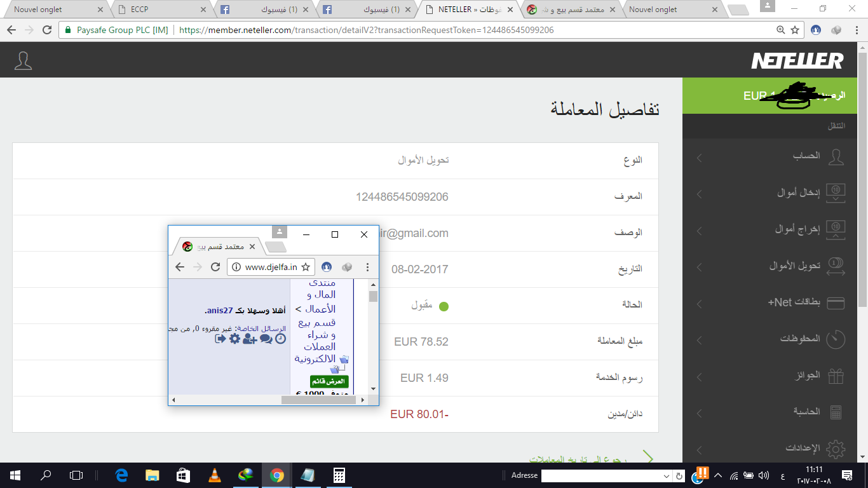Reload the NETELLER page

coord(47,30)
